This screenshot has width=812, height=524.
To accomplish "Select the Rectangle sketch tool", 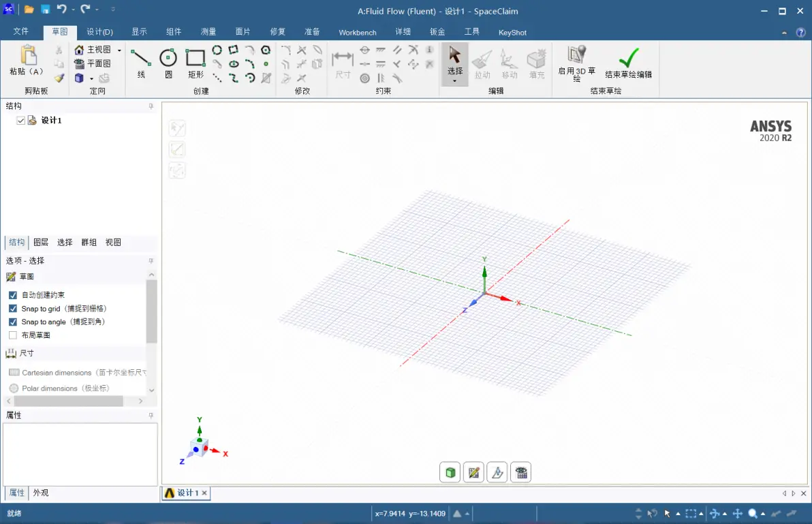I will pyautogui.click(x=196, y=63).
